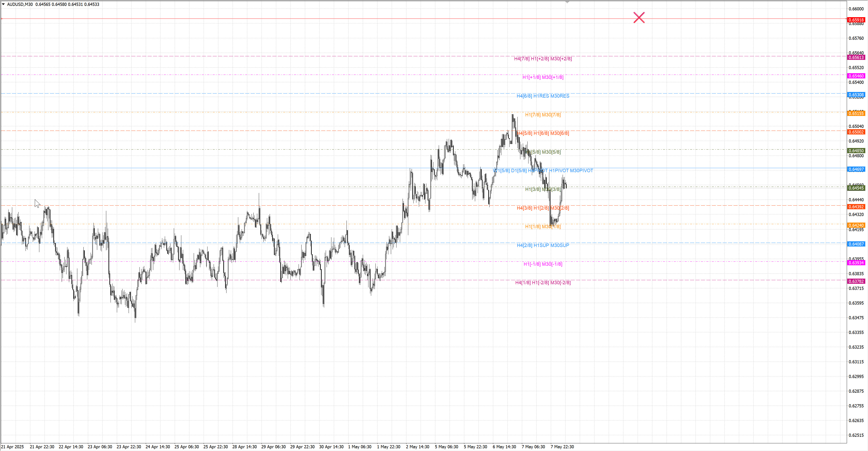The image size is (868, 451).
Task: Click the orange 0.65155 price tag
Action: [x=856, y=113]
